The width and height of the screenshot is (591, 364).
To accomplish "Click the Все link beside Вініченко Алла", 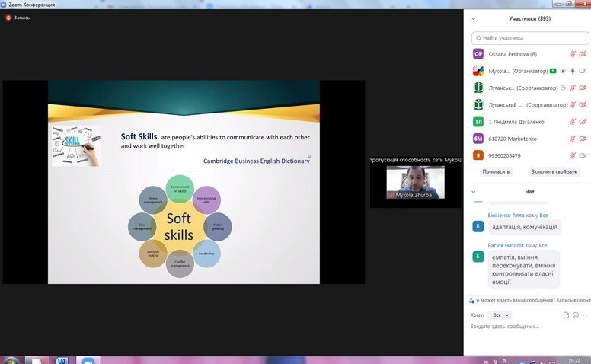I will pyautogui.click(x=544, y=216).
